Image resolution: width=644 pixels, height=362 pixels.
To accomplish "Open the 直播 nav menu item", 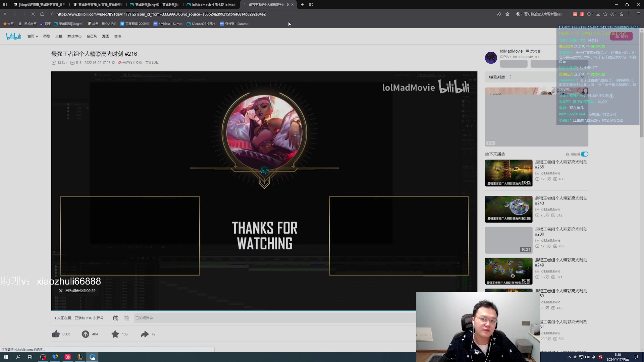I will (59, 36).
